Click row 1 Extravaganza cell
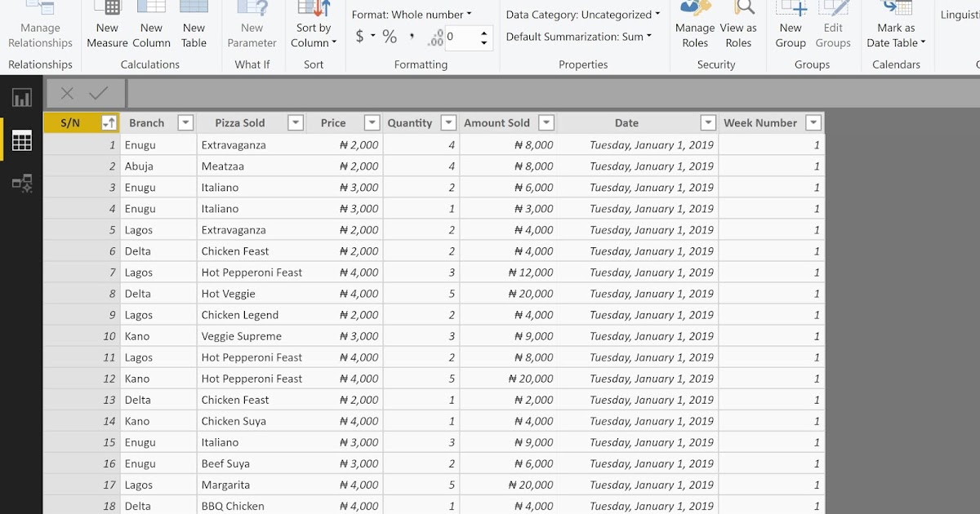980x514 pixels. tap(252, 145)
